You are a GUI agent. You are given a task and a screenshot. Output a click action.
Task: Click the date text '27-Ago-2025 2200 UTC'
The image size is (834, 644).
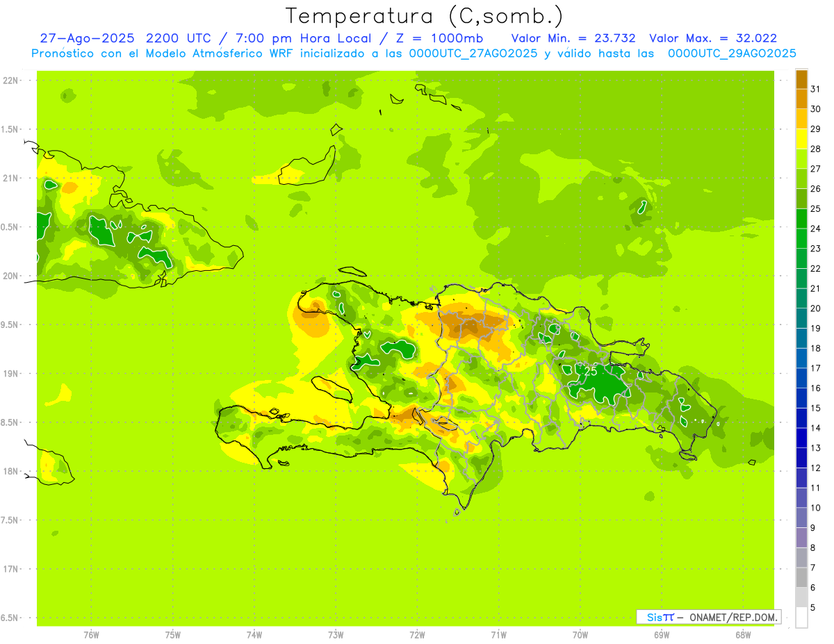122,38
